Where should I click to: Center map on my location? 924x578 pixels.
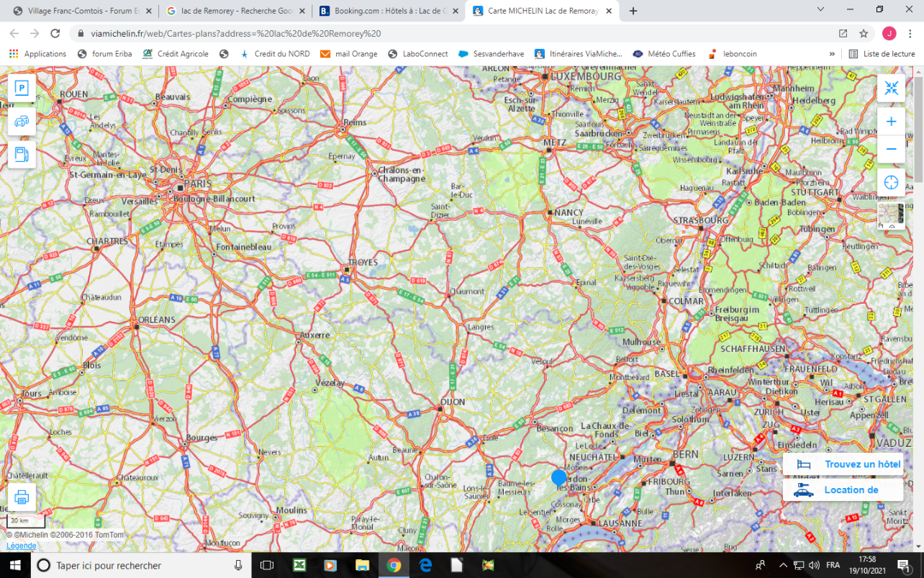point(891,182)
